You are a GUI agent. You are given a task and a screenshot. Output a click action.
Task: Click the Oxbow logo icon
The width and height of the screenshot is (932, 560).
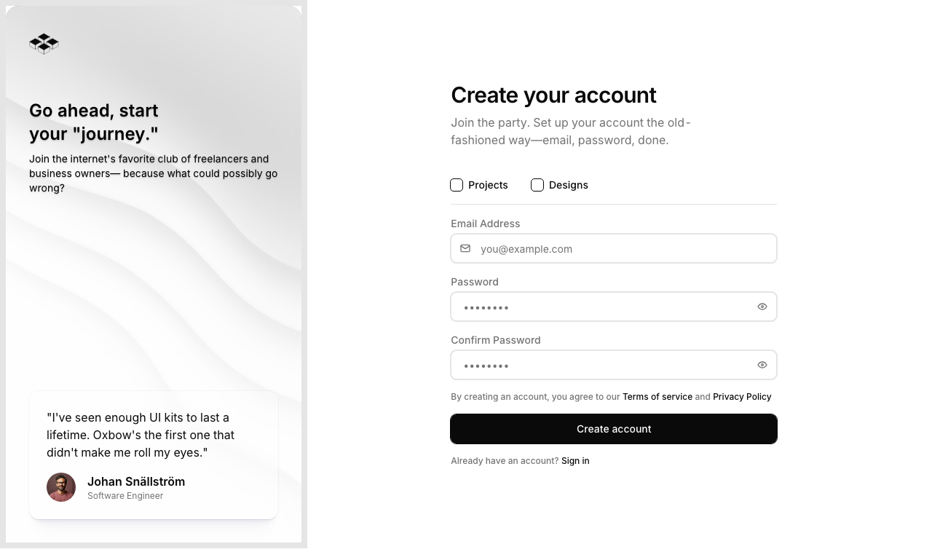44,44
